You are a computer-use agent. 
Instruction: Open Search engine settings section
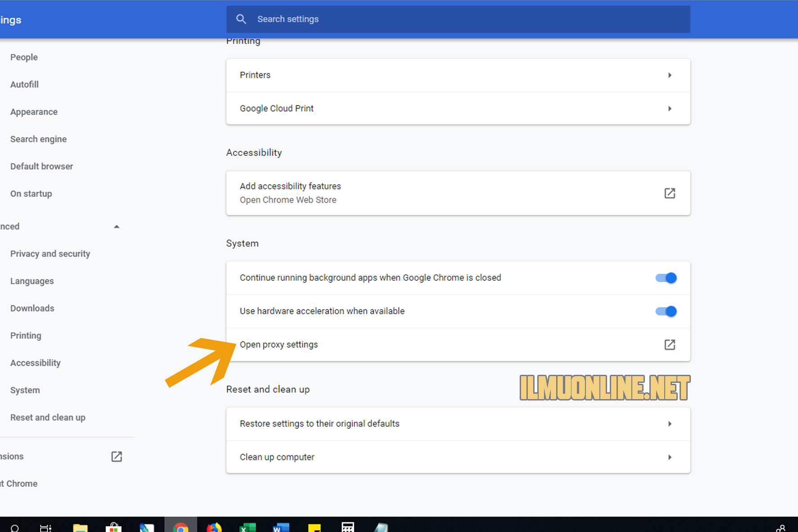coord(38,139)
